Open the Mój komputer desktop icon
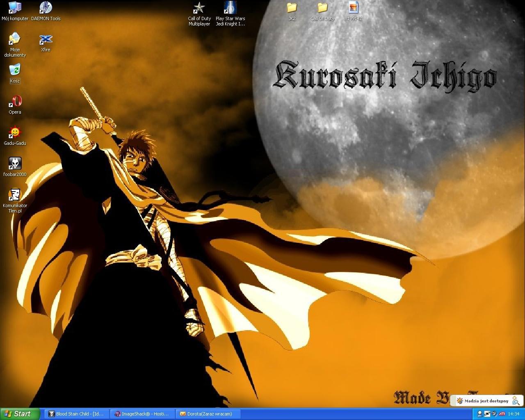This screenshot has height=420, width=525. (15, 11)
